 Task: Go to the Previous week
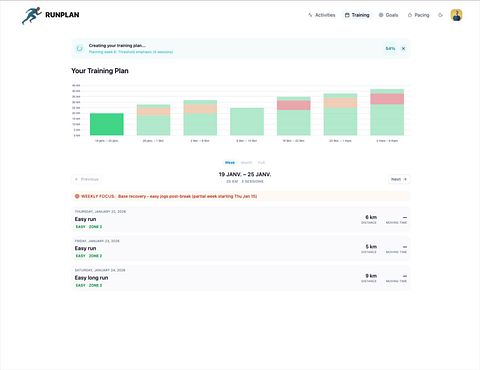[87, 179]
